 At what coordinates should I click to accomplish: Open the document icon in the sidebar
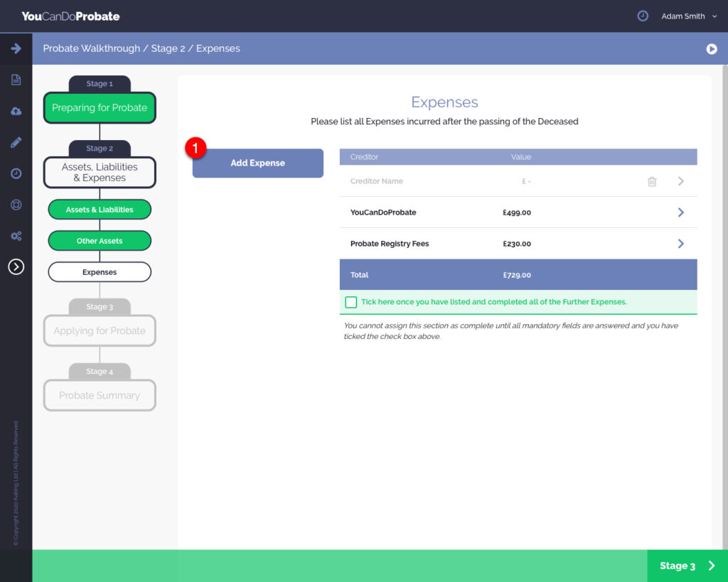click(16, 80)
